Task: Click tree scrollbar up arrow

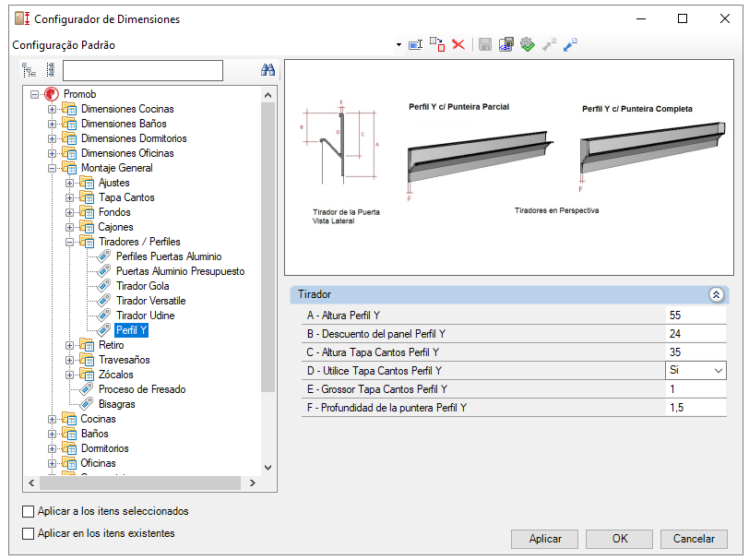Action: point(268,95)
